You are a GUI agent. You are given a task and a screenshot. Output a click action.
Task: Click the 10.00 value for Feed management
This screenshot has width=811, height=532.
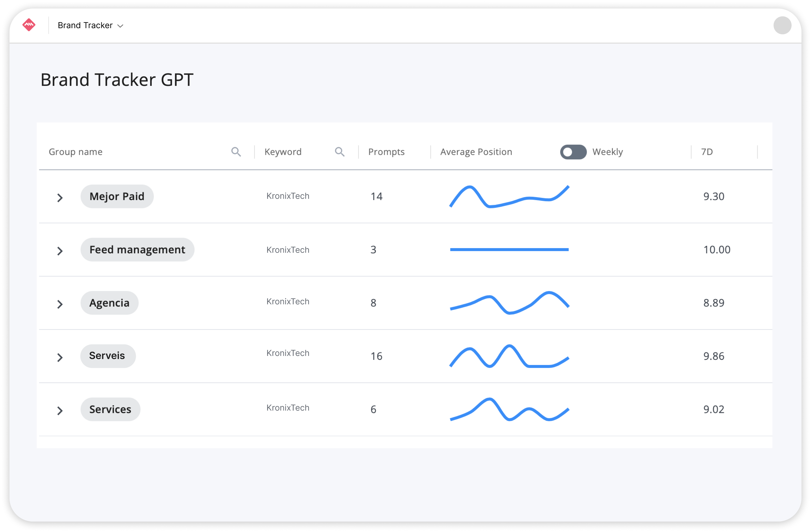coord(717,250)
